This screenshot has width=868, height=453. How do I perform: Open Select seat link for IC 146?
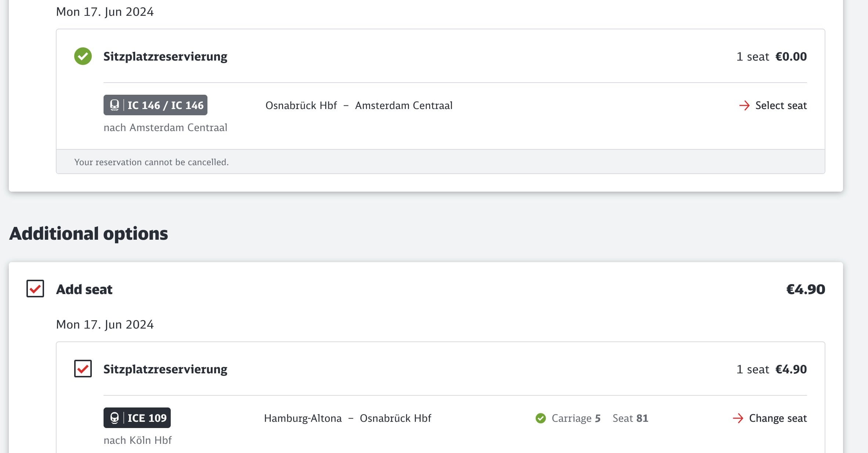pos(773,105)
